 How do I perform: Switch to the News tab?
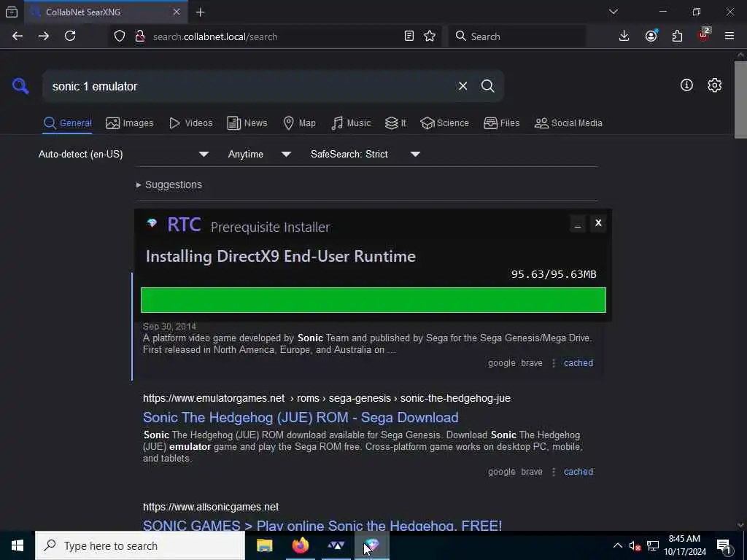click(247, 122)
